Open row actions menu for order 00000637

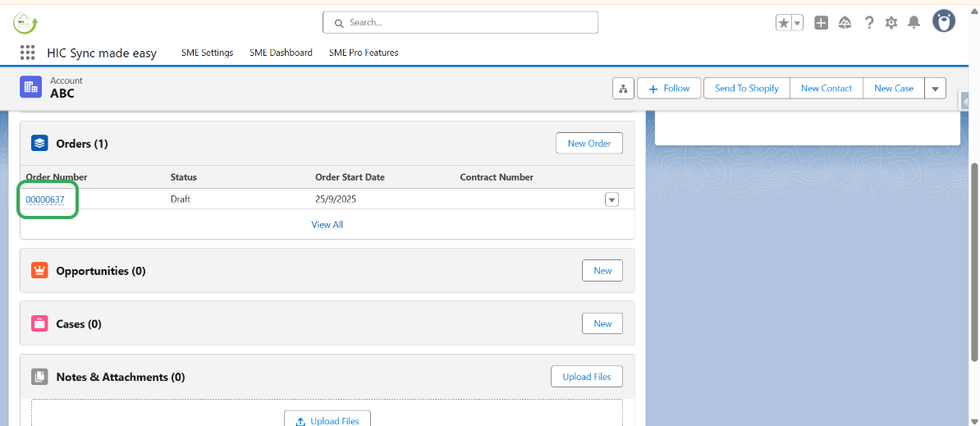coord(611,199)
